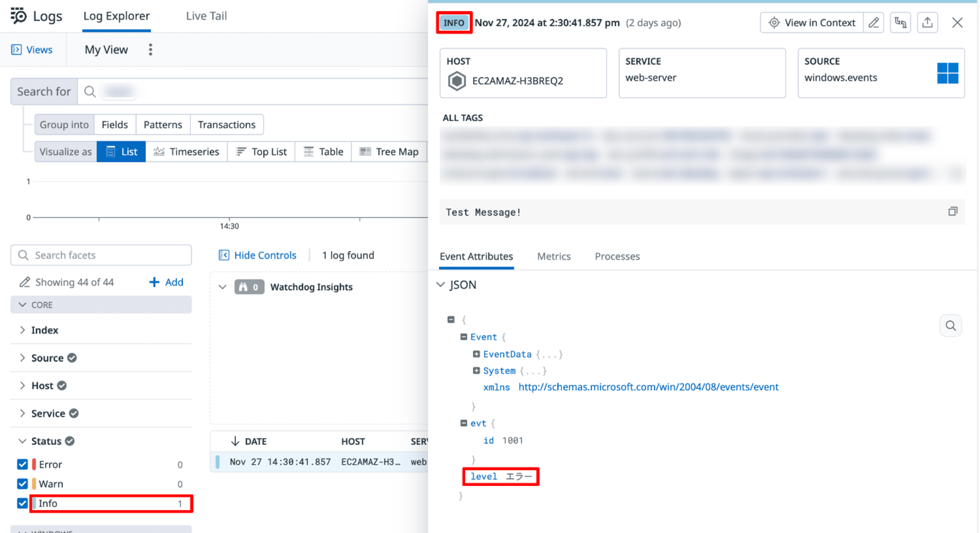Click the Status facet verified checkmark

coord(70,441)
